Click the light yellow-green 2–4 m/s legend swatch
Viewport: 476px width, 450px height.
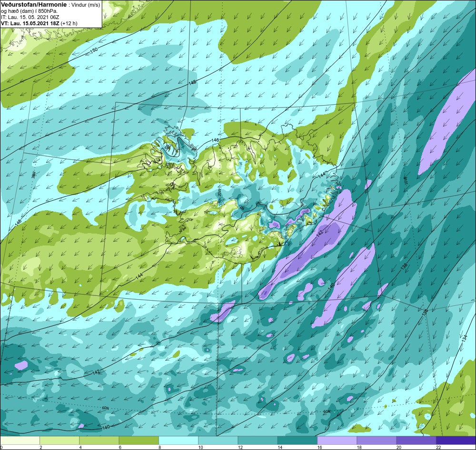[59, 440]
